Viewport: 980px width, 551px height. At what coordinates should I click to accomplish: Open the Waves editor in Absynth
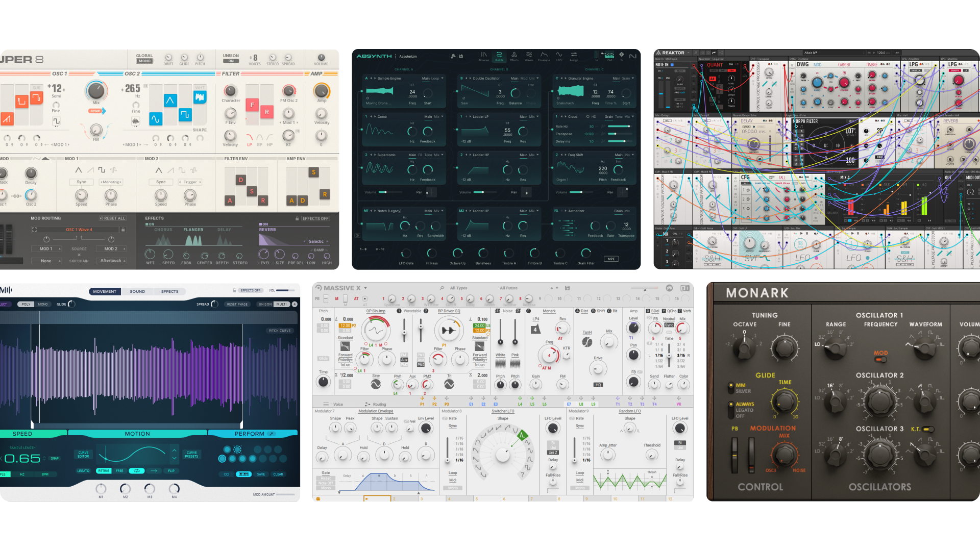point(529,56)
